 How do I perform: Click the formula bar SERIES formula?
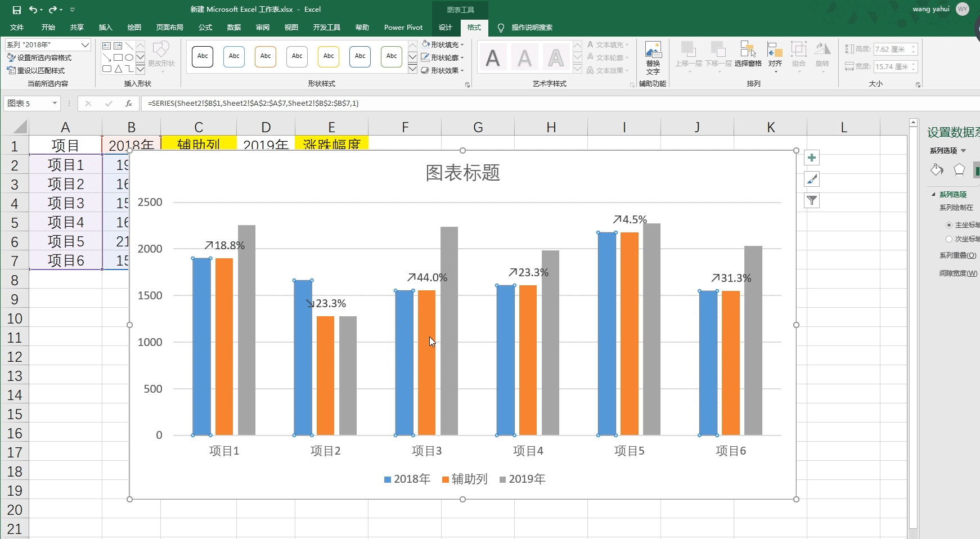click(253, 103)
